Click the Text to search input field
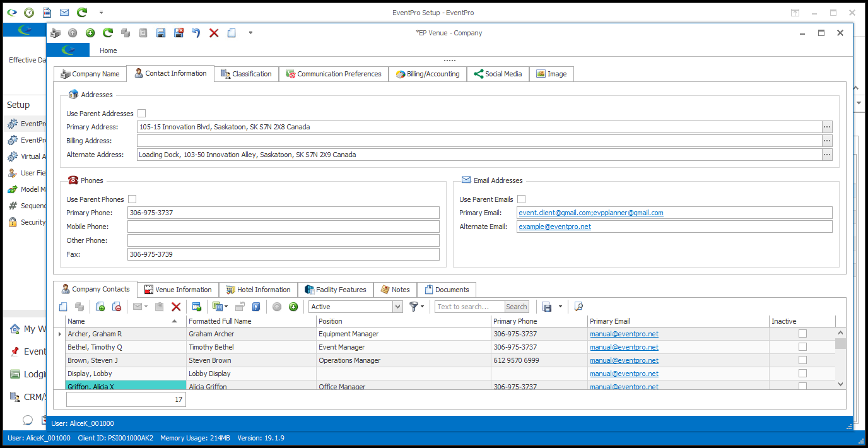868x448 pixels. [470, 307]
